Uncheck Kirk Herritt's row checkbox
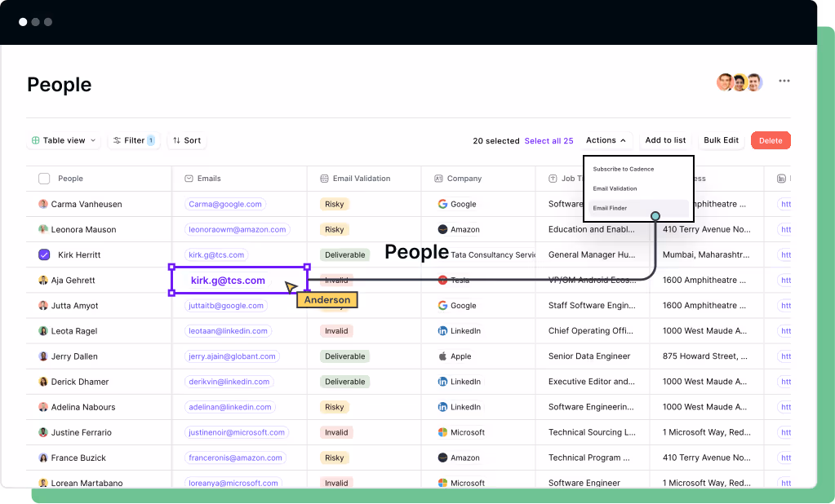The height and width of the screenshot is (504, 835). point(44,254)
